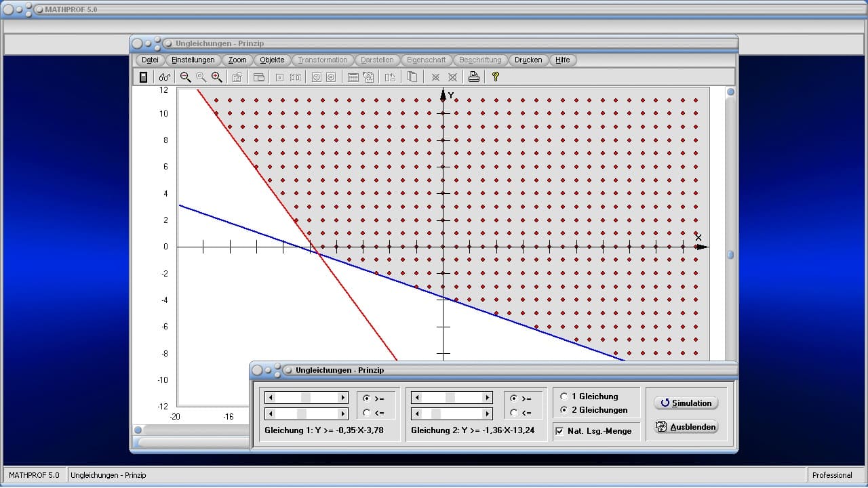Click the properties sheet icon next to the magnifiers
The image size is (868, 488).
pyautogui.click(x=237, y=77)
